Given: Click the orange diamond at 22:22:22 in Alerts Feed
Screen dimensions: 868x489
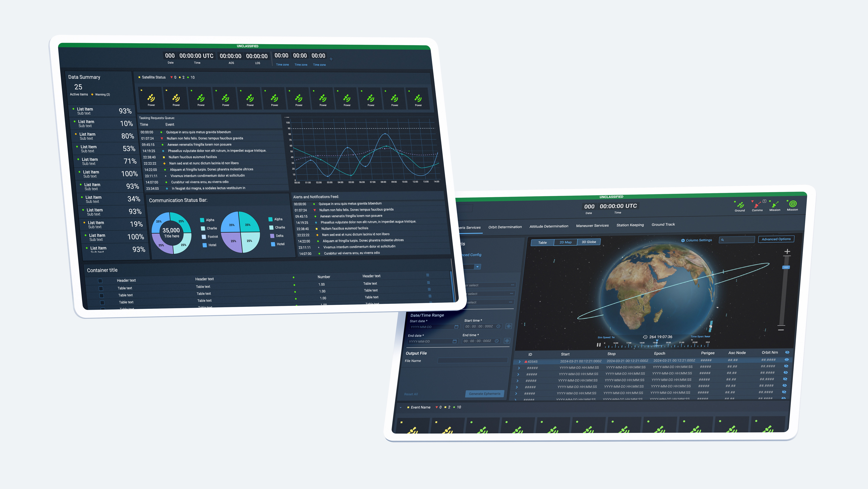Looking at the screenshot, I should tap(317, 235).
